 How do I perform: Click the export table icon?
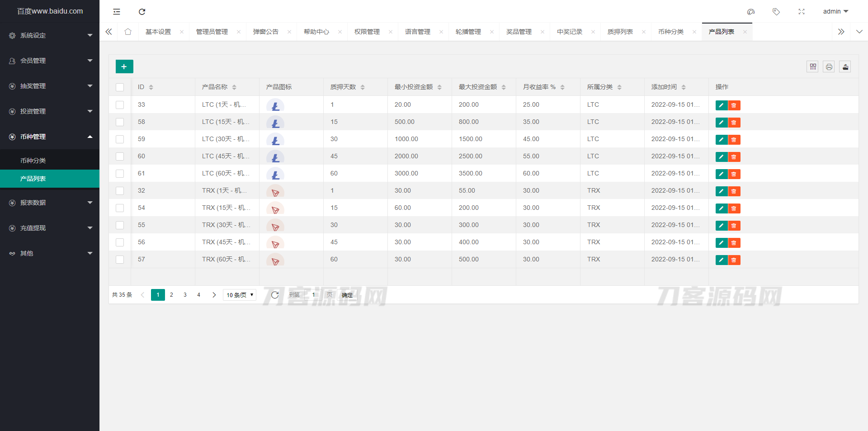tap(845, 67)
